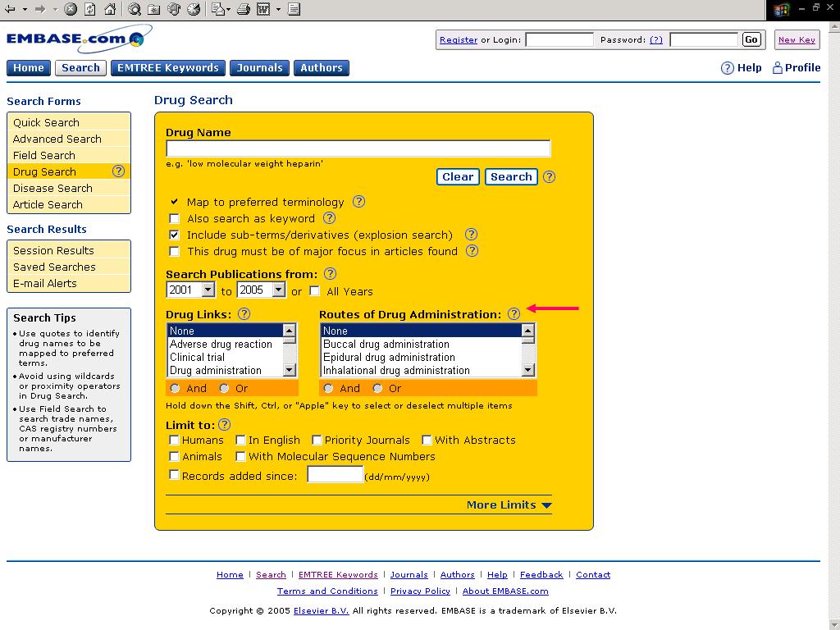This screenshot has width=840, height=630.
Task: Click the Search button in drug form
Action: (511, 177)
